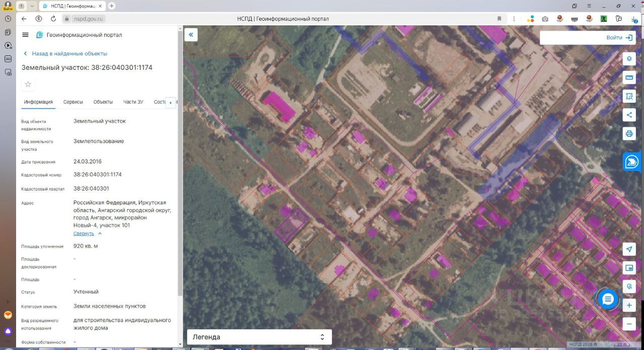Image resolution: width=644 pixels, height=350 pixels.
Task: Switch to the Объекты tab
Action: [x=103, y=102]
